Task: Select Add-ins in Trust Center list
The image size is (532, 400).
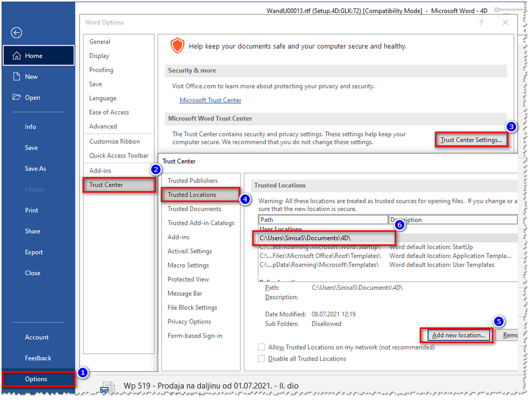Action: [179, 237]
